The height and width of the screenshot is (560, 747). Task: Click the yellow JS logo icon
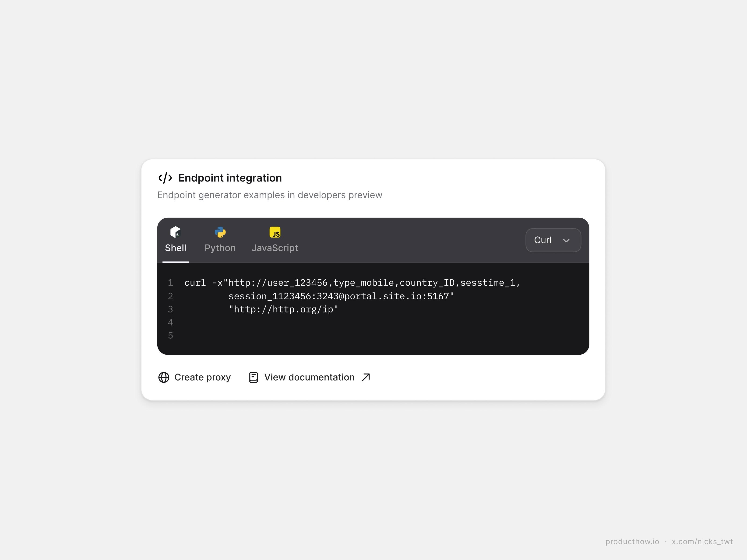(x=275, y=232)
